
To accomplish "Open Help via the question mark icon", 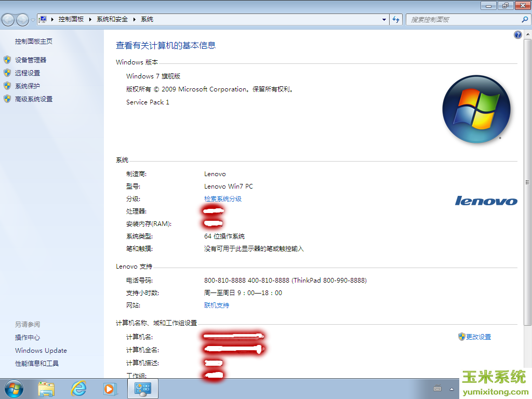I will click(x=518, y=35).
